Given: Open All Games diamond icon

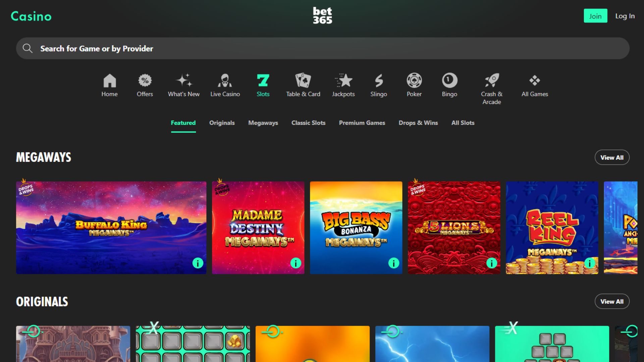Looking at the screenshot, I should coord(535,80).
